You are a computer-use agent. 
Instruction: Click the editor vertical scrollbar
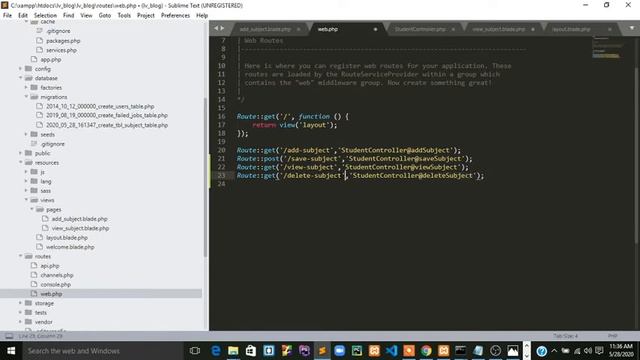tap(637, 155)
